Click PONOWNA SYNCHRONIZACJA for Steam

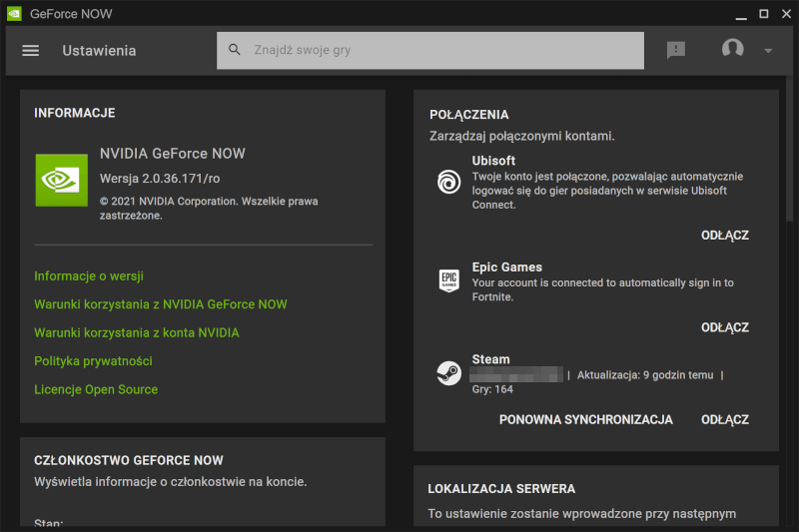pyautogui.click(x=586, y=419)
